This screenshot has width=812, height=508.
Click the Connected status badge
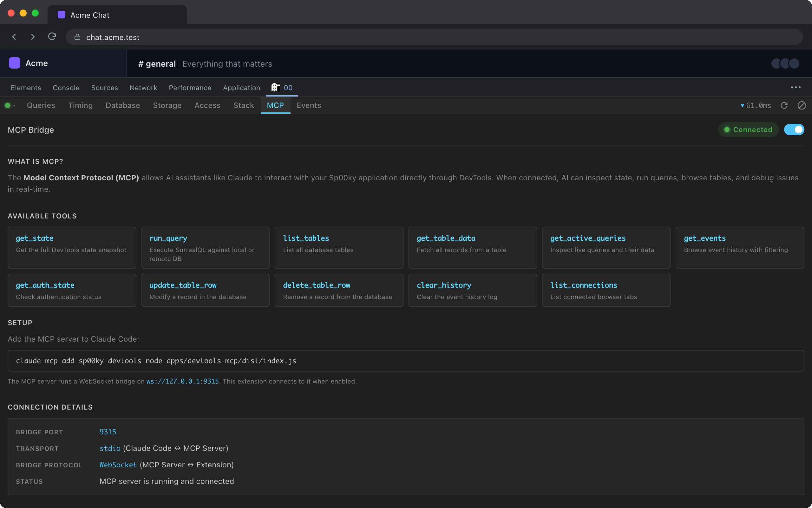click(748, 130)
